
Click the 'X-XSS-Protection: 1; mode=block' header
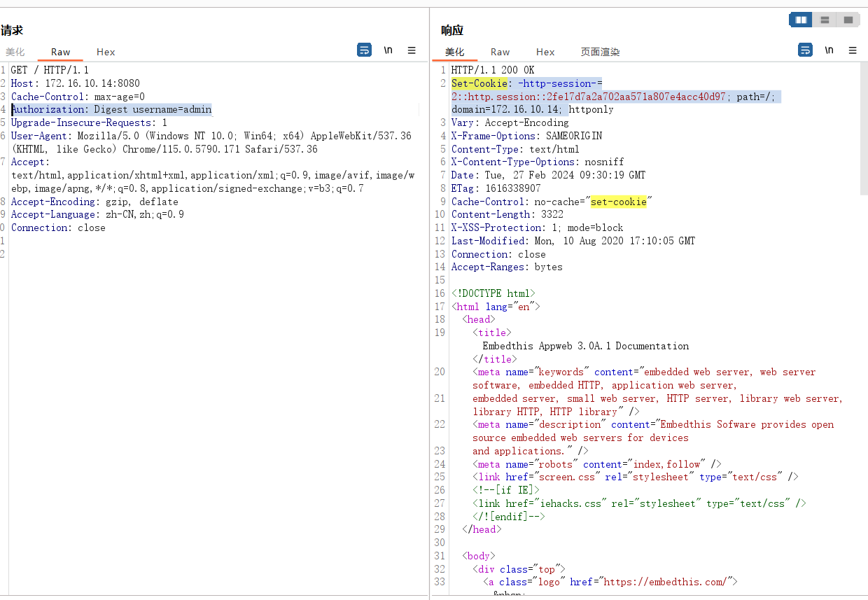538,228
